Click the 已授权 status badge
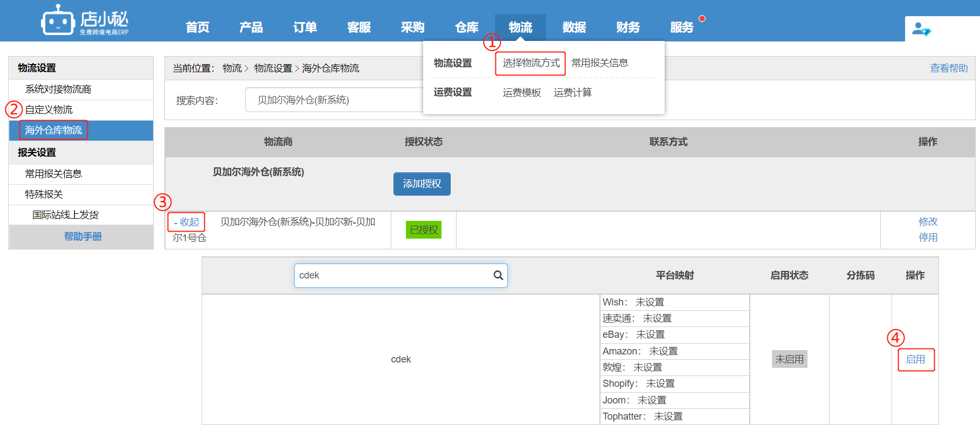Screen dimensions: 980x425 click(x=424, y=230)
